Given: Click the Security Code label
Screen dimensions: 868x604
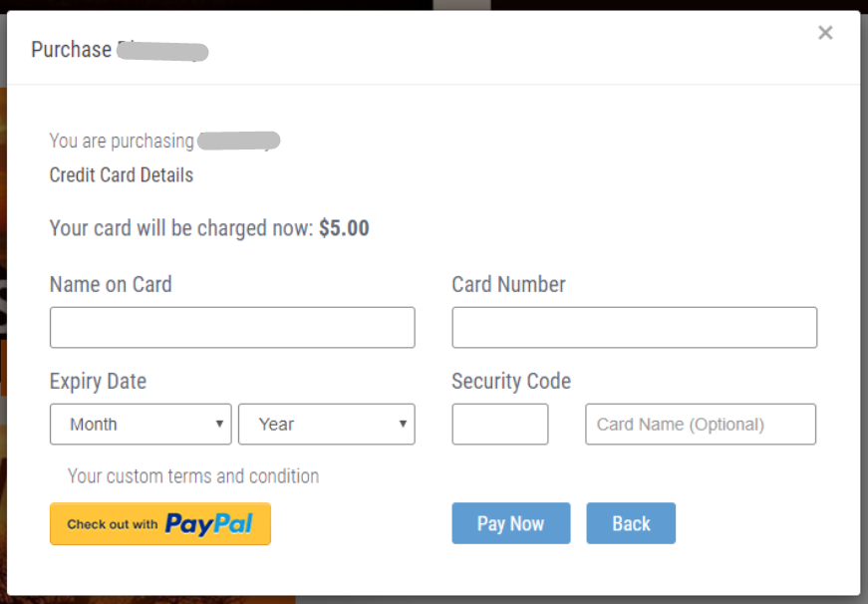Looking at the screenshot, I should click(511, 382).
